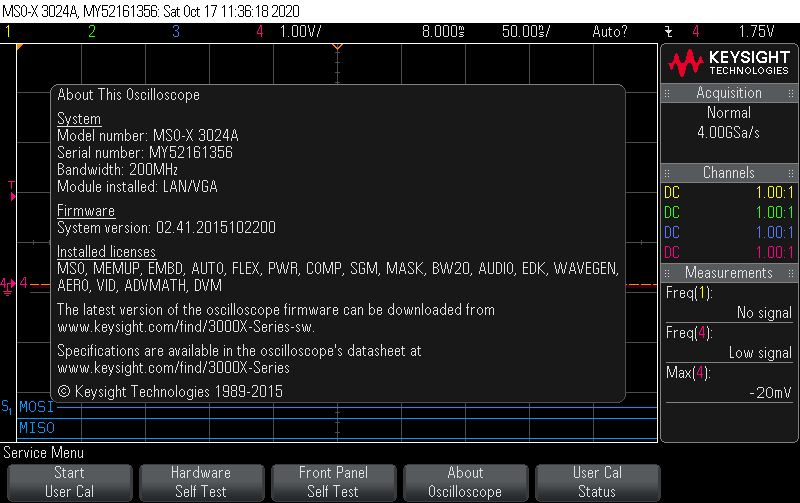
Task: Click the trigger level T marker on left edge
Action: 12,191
